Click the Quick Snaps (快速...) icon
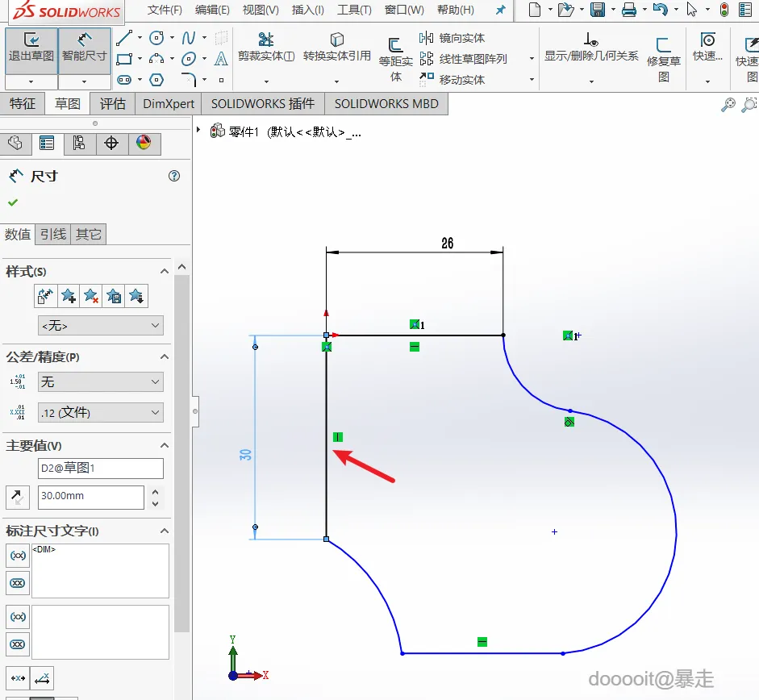 (707, 47)
